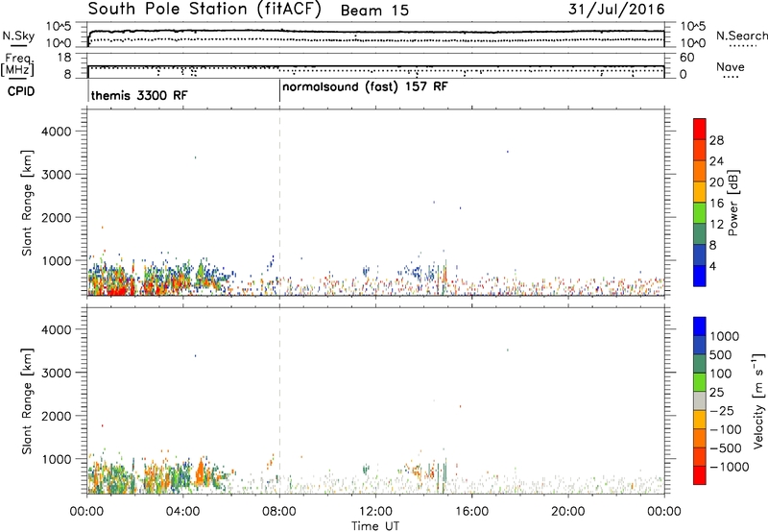
Task: Click the blue top segment of Velocity colorbar
Action: point(700,326)
